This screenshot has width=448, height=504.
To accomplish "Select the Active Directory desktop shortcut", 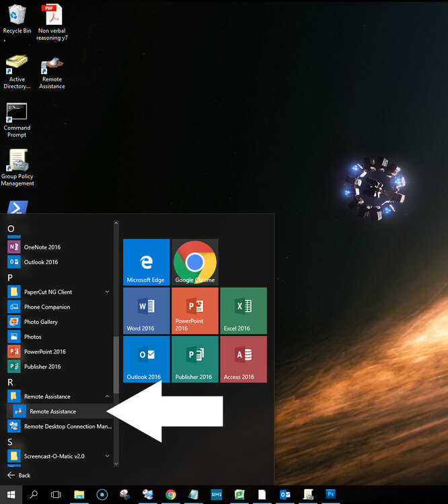I will click(17, 72).
